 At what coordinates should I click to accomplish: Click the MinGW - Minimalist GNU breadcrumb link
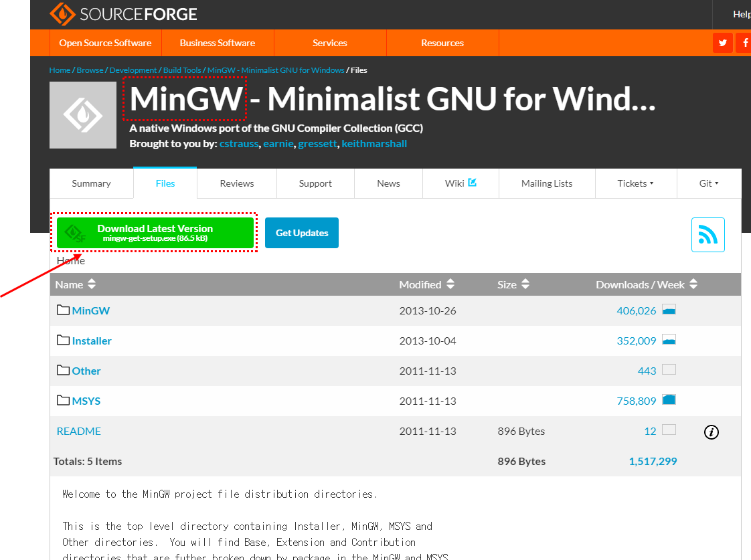pyautogui.click(x=276, y=70)
